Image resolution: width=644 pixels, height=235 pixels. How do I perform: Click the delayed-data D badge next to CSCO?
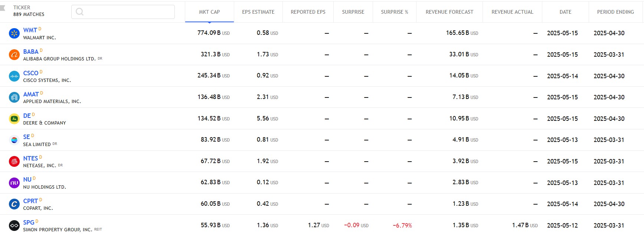41,72
